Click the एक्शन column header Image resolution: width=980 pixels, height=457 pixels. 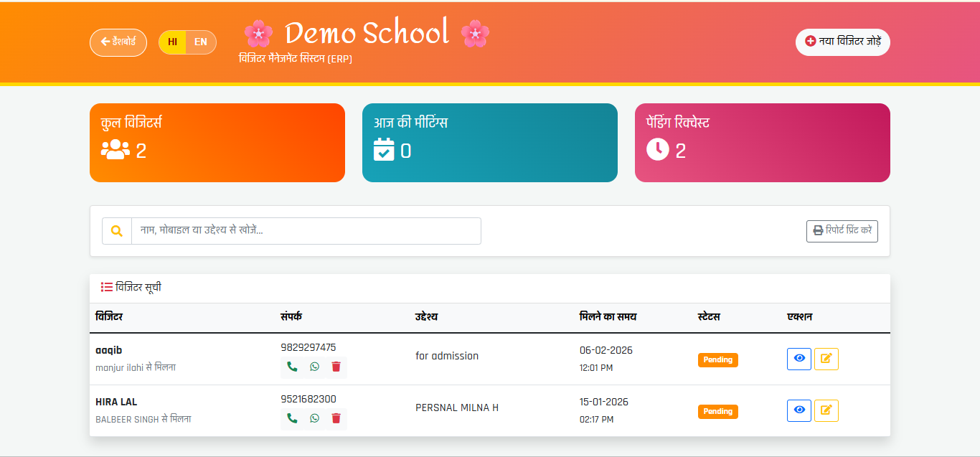799,316
